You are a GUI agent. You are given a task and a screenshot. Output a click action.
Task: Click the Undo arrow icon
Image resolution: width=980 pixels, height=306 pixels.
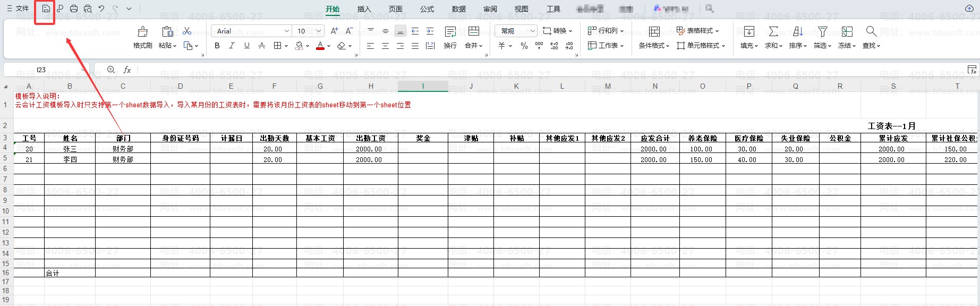click(x=101, y=9)
